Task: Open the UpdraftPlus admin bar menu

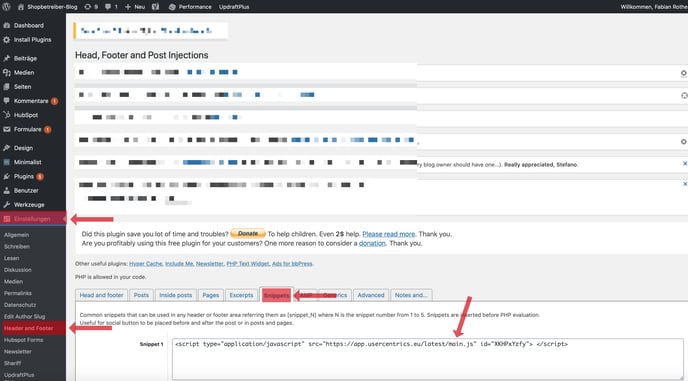Action: pos(234,7)
